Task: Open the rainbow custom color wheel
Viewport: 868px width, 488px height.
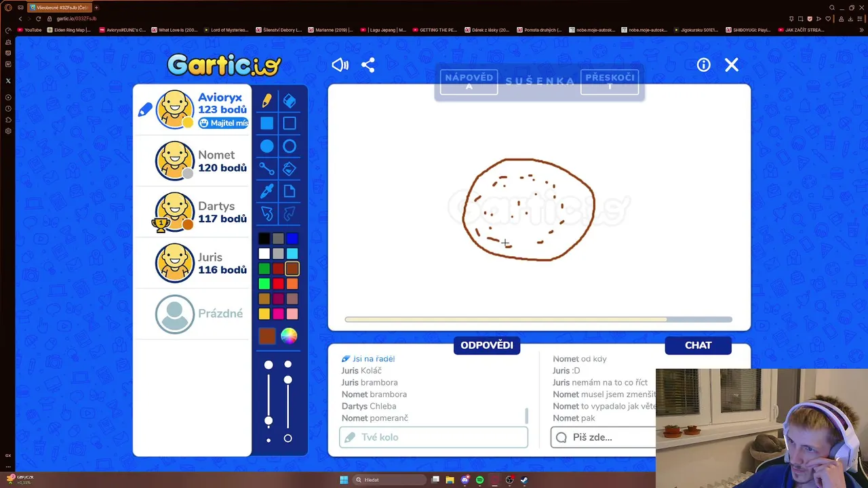Action: (290, 336)
